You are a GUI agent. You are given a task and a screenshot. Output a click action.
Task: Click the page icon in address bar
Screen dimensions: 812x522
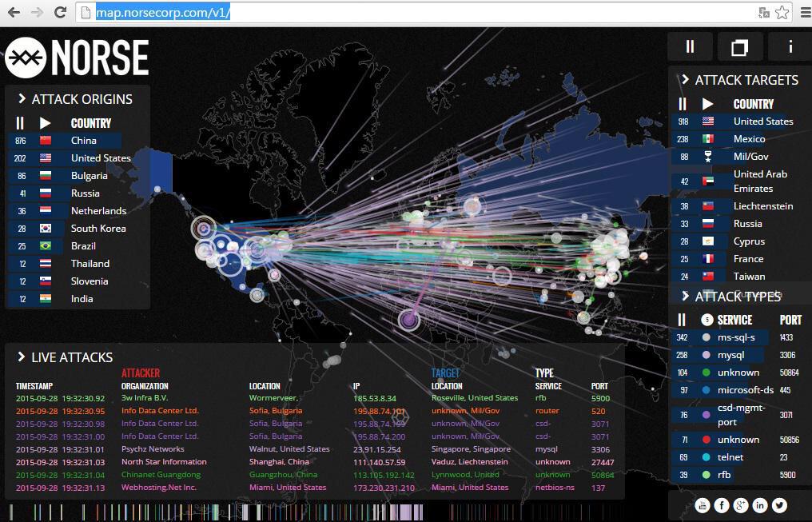click(x=86, y=13)
